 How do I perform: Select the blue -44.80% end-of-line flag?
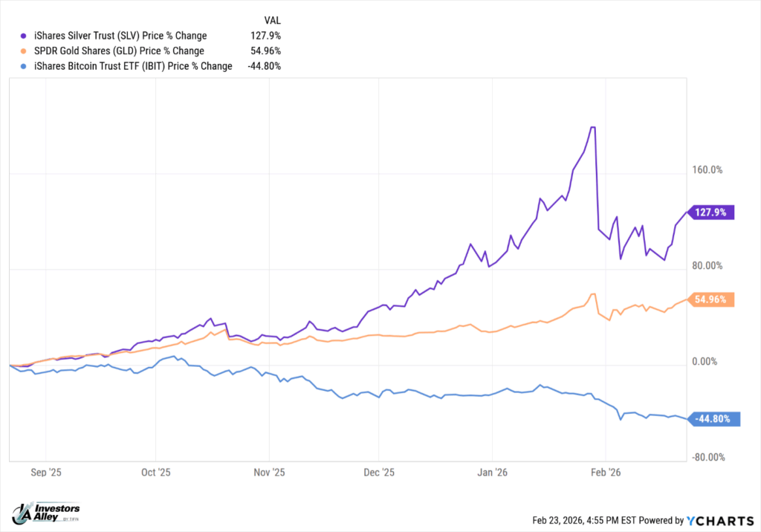point(715,419)
